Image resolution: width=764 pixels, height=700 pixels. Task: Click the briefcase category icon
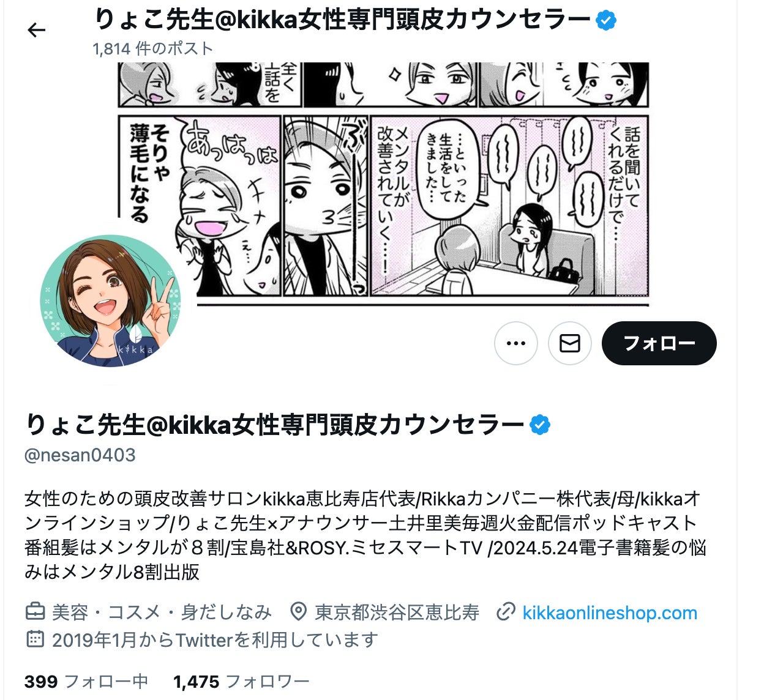(x=35, y=611)
